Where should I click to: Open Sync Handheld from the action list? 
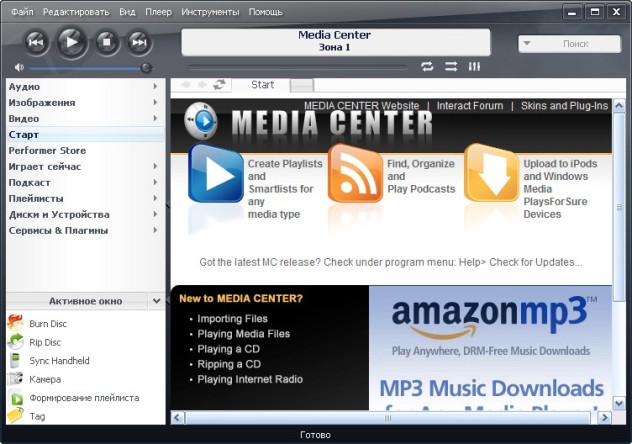[x=59, y=361]
